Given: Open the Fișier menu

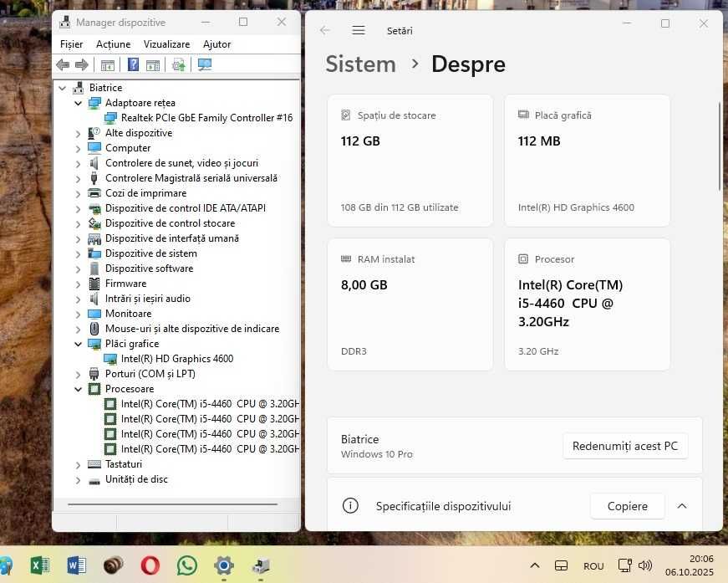Looking at the screenshot, I should pyautogui.click(x=72, y=44).
